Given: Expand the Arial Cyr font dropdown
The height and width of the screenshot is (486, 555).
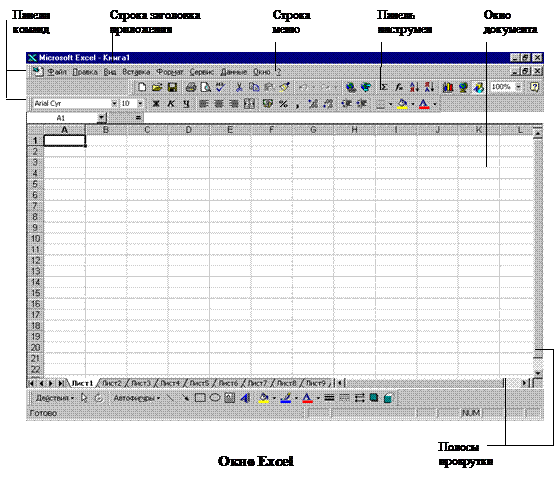Looking at the screenshot, I should point(114,104).
